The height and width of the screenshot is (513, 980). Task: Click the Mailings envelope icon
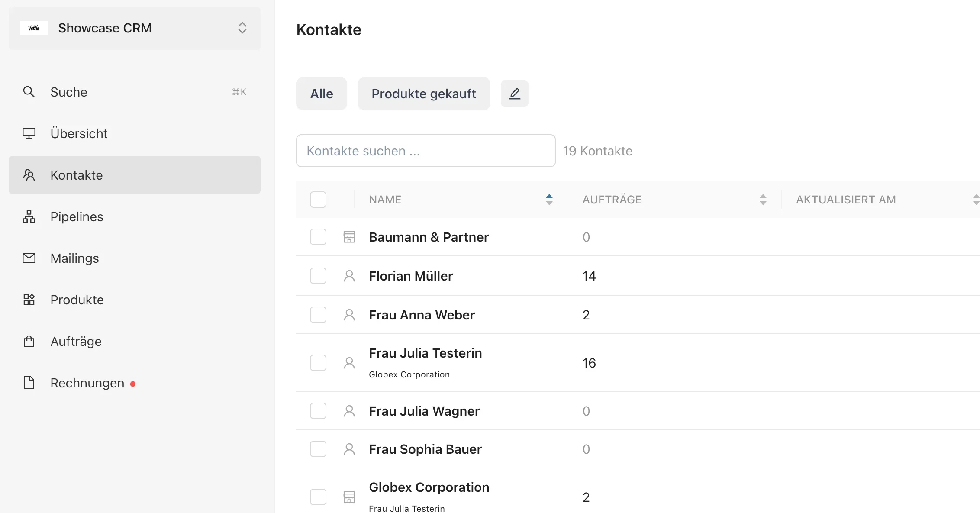29,258
